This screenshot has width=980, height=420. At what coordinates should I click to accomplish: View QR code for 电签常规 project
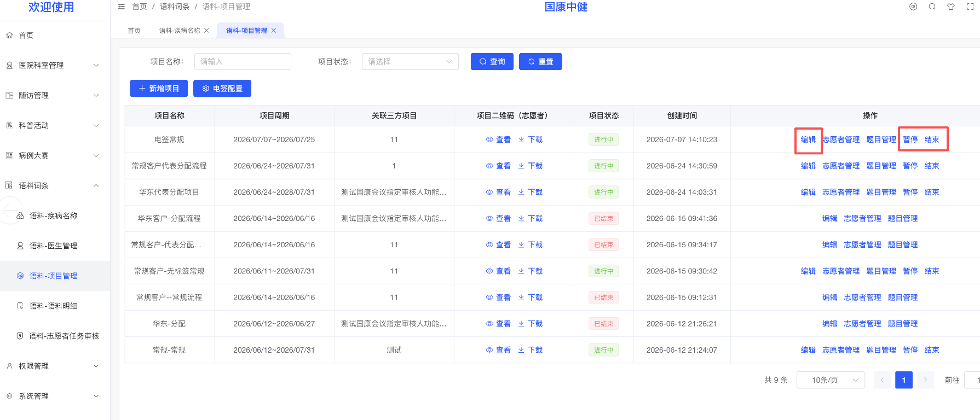coord(498,139)
